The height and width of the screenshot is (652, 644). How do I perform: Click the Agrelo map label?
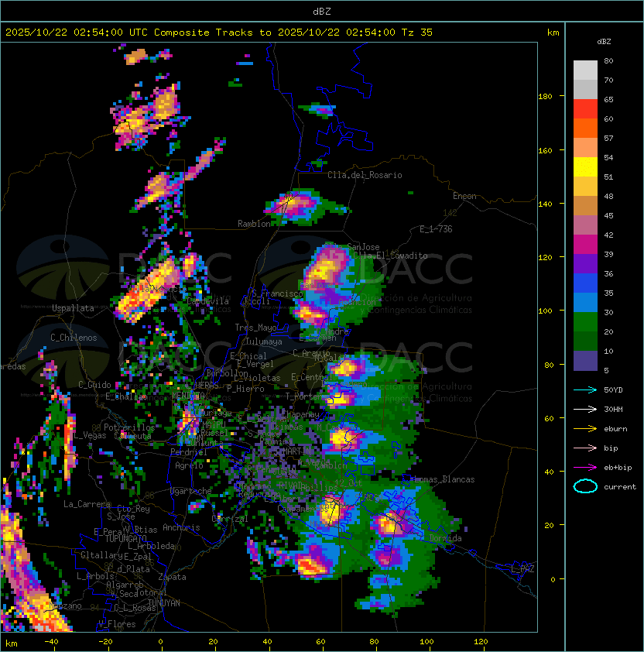click(189, 465)
